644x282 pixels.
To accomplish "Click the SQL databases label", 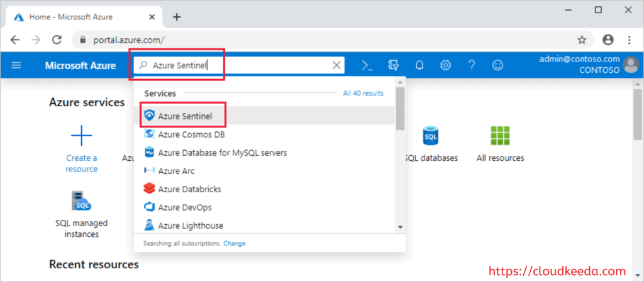I will [x=431, y=158].
